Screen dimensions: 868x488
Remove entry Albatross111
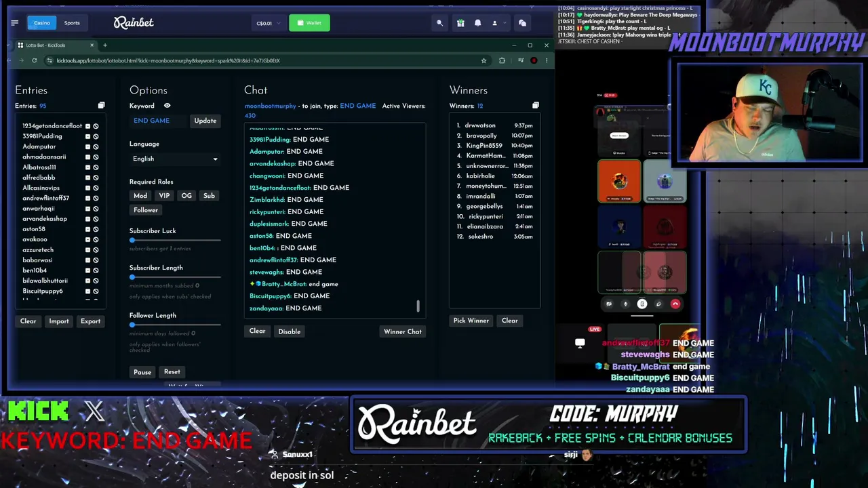coord(87,167)
